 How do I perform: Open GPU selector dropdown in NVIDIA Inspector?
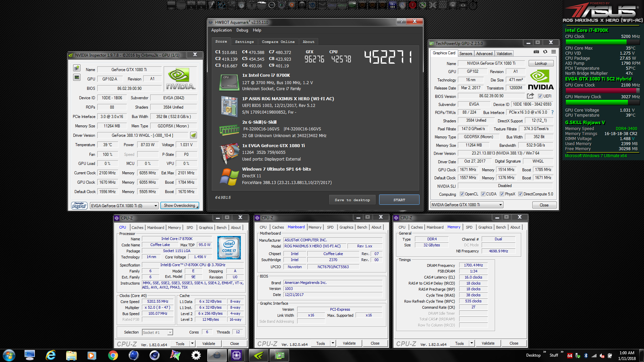coord(124,205)
